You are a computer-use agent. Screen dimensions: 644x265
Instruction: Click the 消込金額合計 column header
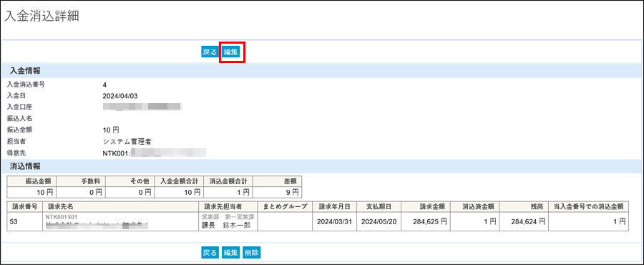[228, 181]
